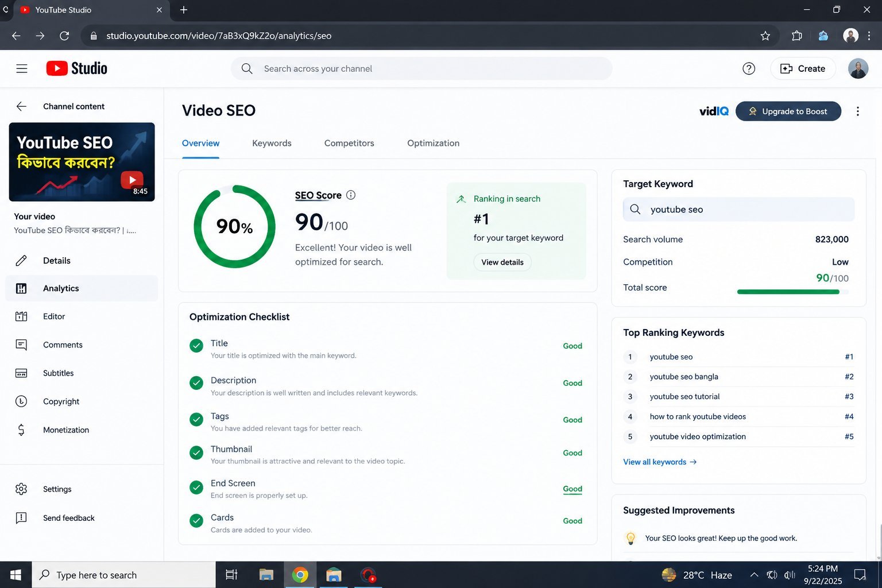Select the Analytics sidebar icon

point(21,288)
